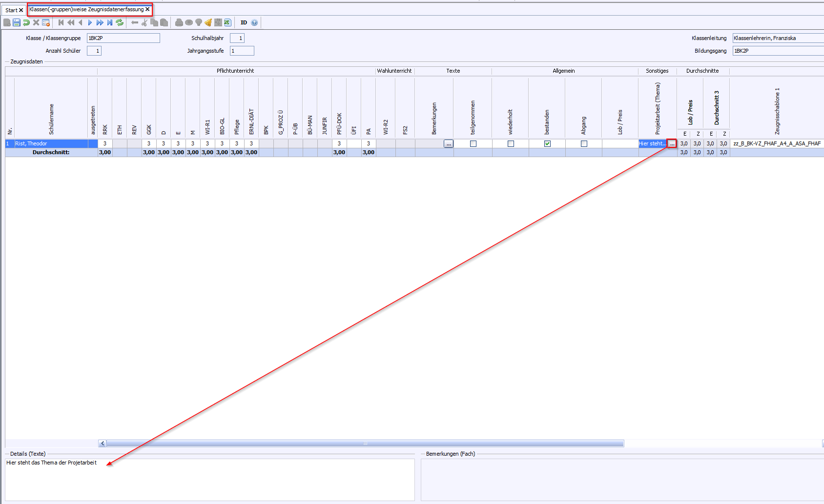Click the green undo arrow icon
The height and width of the screenshot is (504, 824).
pyautogui.click(x=26, y=22)
